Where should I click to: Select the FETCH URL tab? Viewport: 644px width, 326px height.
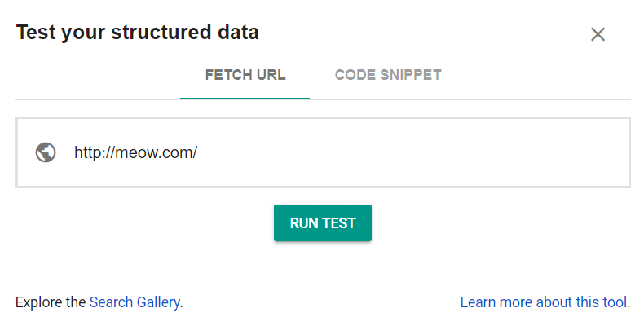click(245, 75)
